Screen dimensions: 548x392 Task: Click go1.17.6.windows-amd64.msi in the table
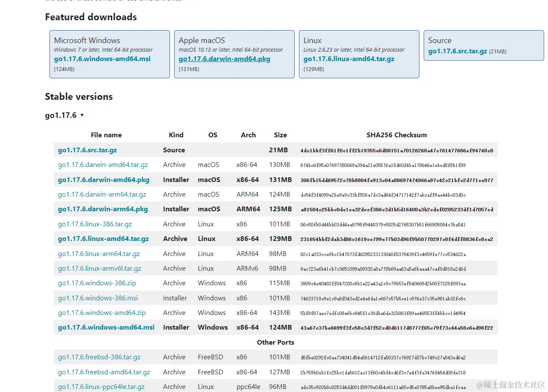click(106, 327)
